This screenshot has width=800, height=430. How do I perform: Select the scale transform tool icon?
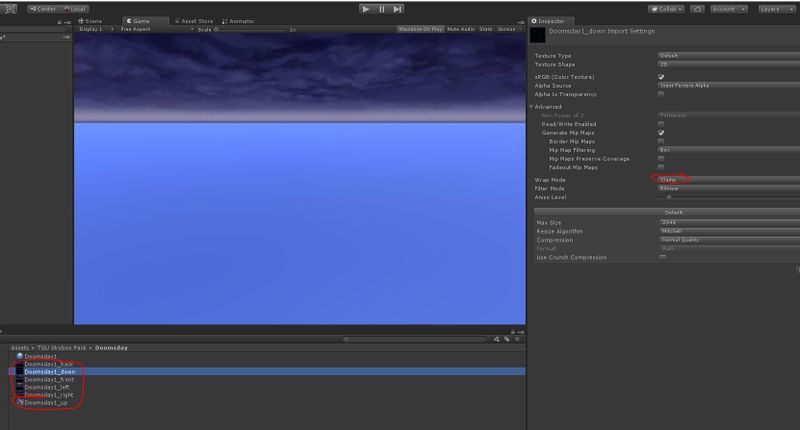10,9
